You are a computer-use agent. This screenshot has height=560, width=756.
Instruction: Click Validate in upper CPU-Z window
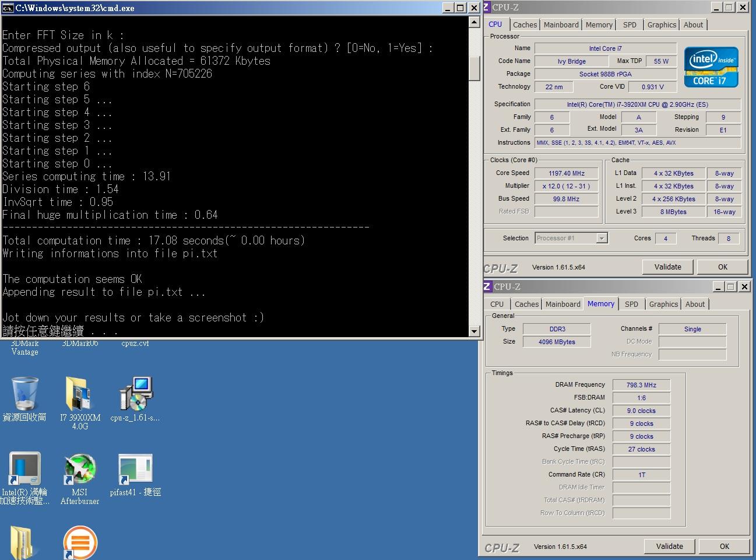click(667, 267)
